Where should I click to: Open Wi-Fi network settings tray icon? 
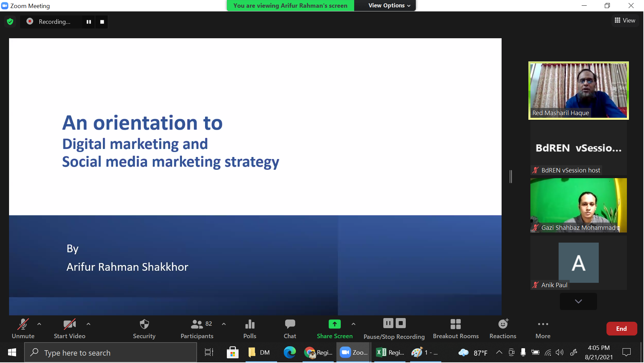pos(548,353)
